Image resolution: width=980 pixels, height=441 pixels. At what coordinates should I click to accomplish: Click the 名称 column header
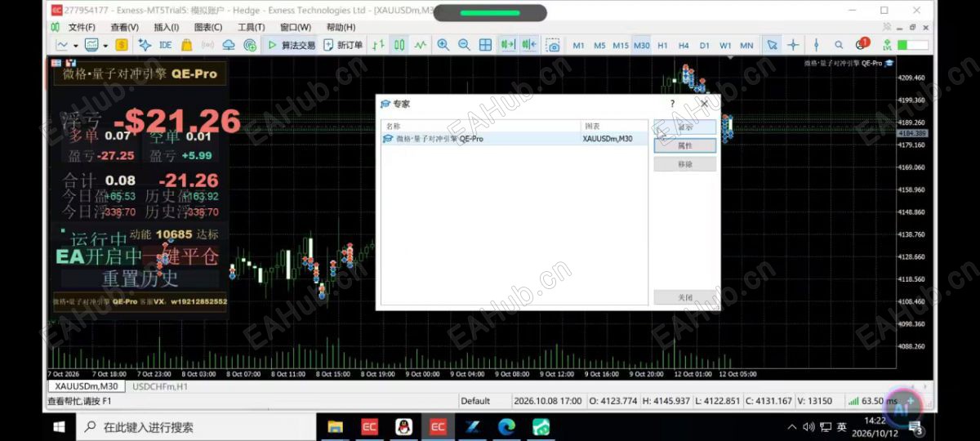pos(481,127)
